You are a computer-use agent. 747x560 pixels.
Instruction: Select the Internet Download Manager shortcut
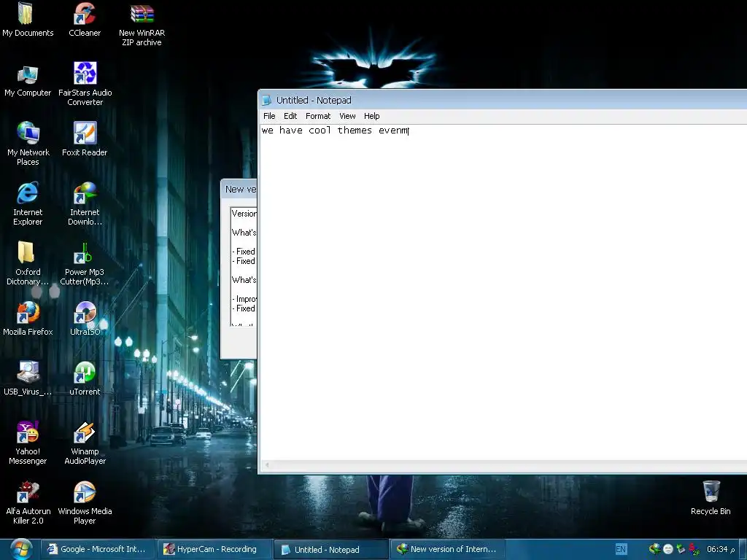(85, 203)
